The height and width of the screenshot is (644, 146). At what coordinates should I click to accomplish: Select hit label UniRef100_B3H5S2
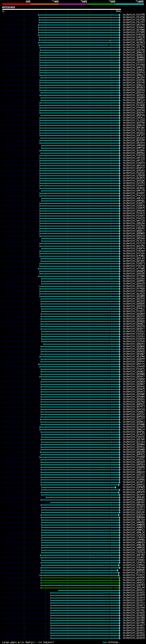(134, 40)
